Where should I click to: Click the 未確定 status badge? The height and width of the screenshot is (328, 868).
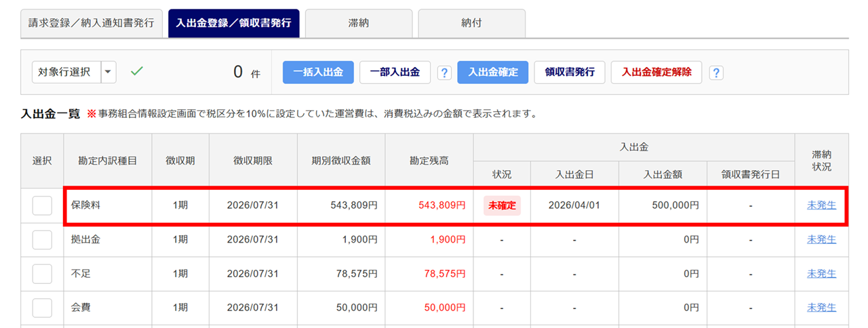502,205
